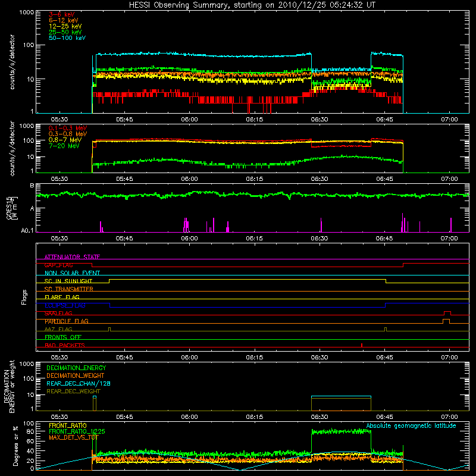Click the PARTICLE_FLAG label
The width and height of the screenshot is (476, 476).
click(67, 321)
